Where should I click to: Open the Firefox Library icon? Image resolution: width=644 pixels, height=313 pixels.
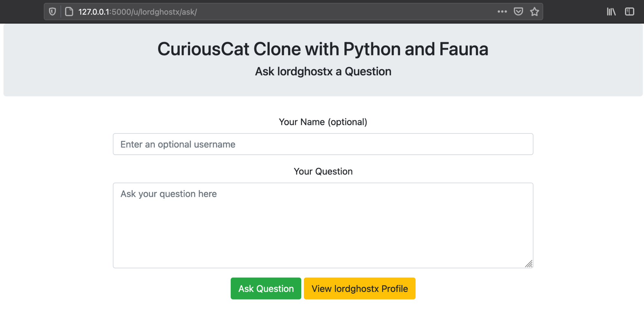[611, 12]
